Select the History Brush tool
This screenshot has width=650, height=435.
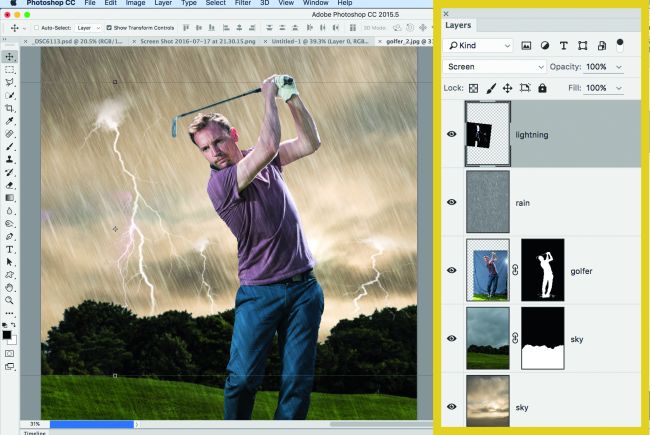pyautogui.click(x=9, y=172)
